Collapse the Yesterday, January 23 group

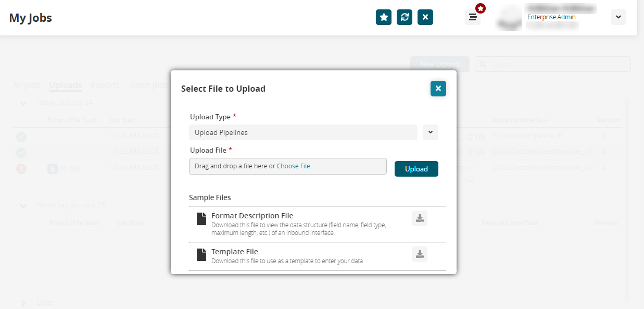point(23,206)
